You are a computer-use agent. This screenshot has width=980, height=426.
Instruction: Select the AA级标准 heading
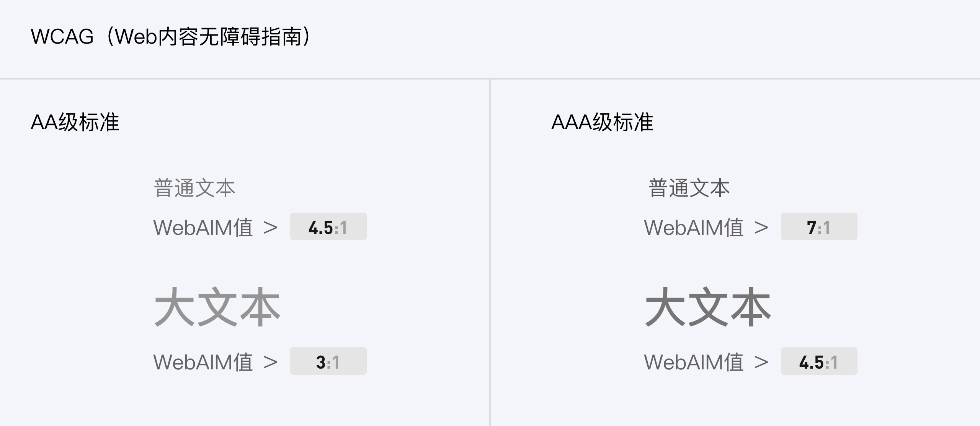[x=75, y=122]
